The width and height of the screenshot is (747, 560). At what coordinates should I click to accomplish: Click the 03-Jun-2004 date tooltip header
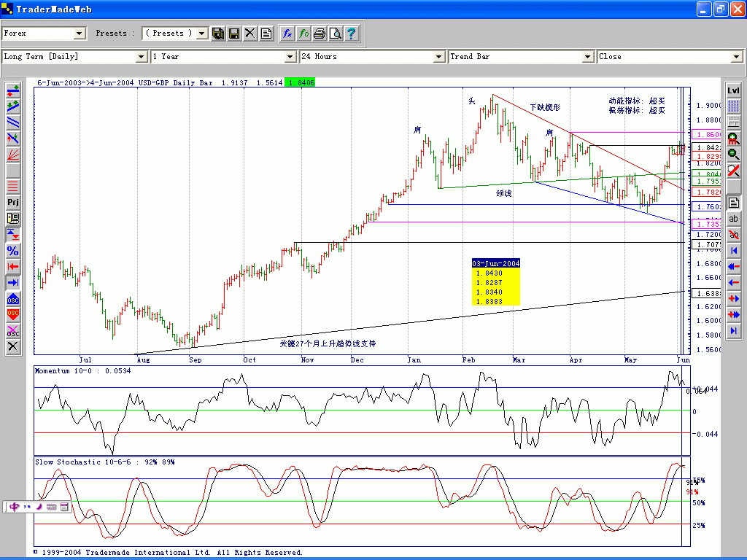tap(495, 263)
